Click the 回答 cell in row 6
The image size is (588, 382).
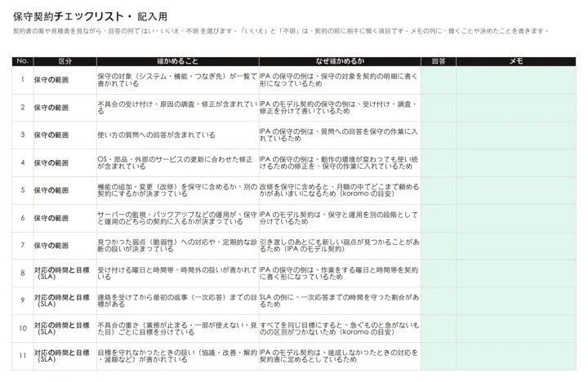tap(439, 218)
